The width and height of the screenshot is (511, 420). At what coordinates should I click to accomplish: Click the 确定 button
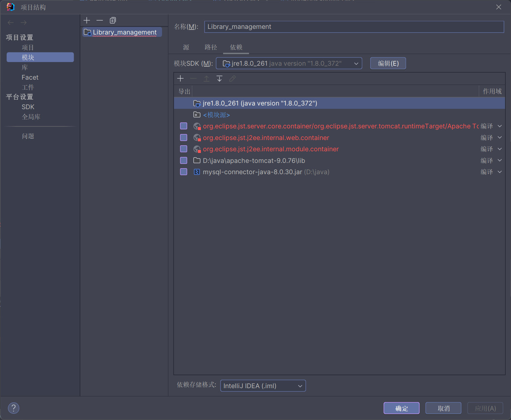coord(401,408)
